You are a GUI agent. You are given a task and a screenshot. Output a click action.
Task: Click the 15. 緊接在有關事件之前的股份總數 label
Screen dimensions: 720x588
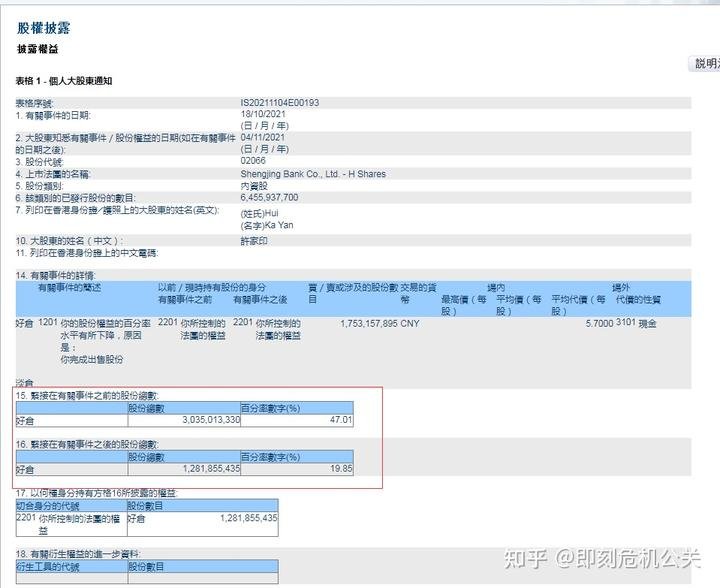(x=87, y=396)
